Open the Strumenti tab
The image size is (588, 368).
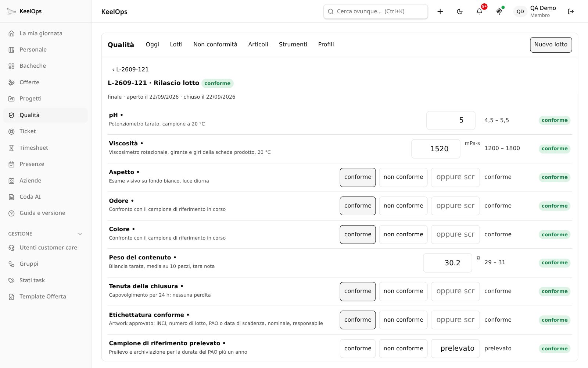pyautogui.click(x=293, y=45)
